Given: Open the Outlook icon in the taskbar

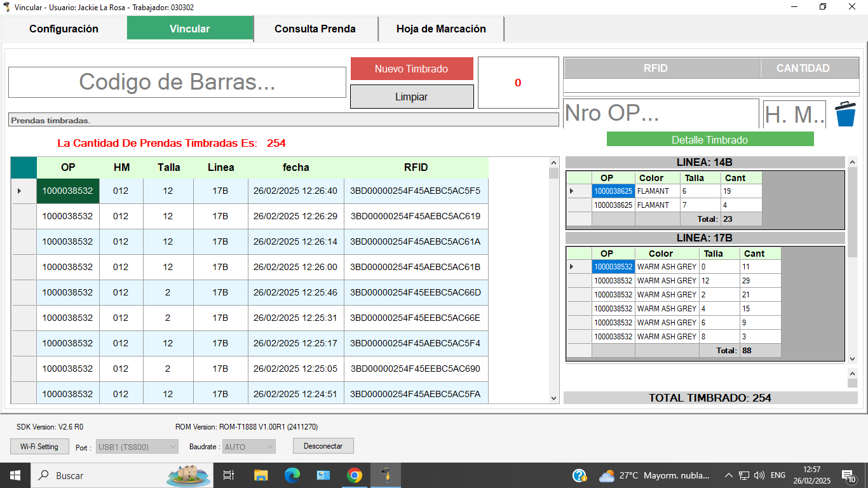Looking at the screenshot, I should [323, 475].
